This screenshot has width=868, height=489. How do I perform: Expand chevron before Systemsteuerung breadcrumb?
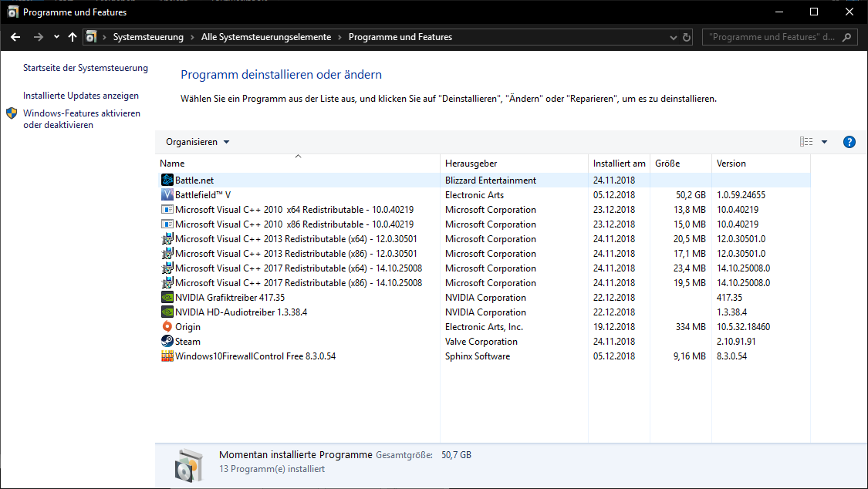[x=104, y=37]
